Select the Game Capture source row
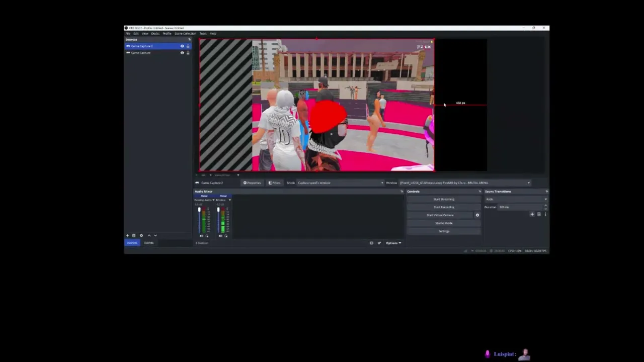Screen dimensions: 644x362 [x=158, y=53]
